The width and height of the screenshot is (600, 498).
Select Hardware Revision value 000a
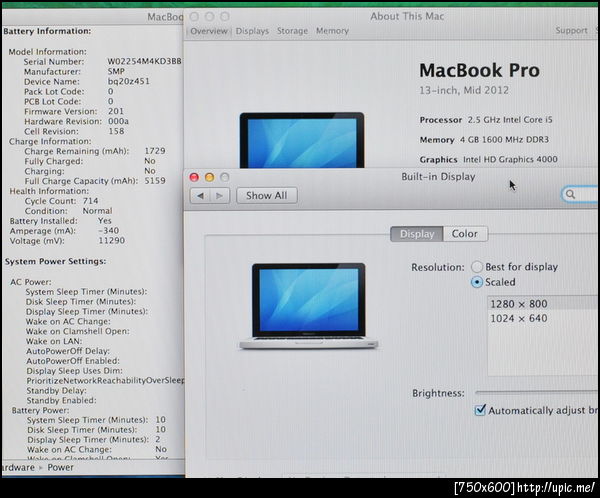[x=118, y=121]
